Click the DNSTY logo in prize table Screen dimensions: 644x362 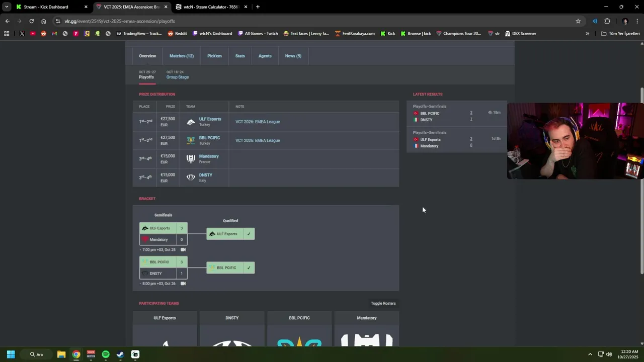[191, 177]
